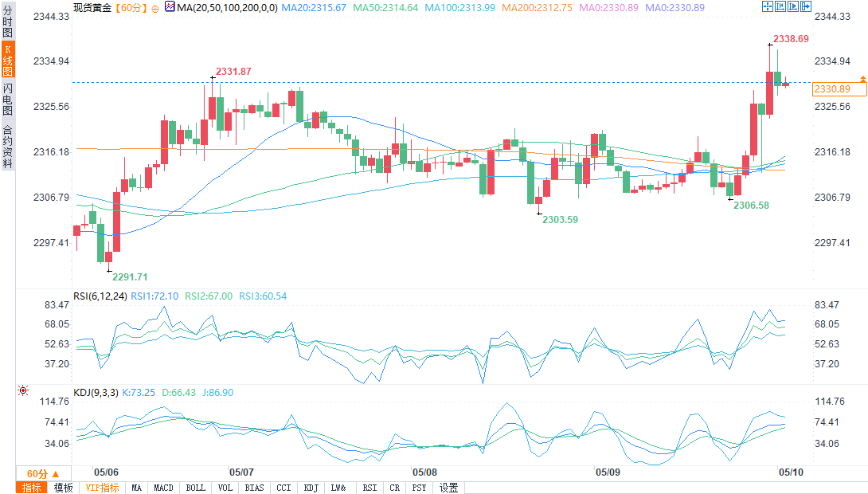The height and width of the screenshot is (494, 868).
Task: Open the 60分 period dropdown
Action: (43, 473)
